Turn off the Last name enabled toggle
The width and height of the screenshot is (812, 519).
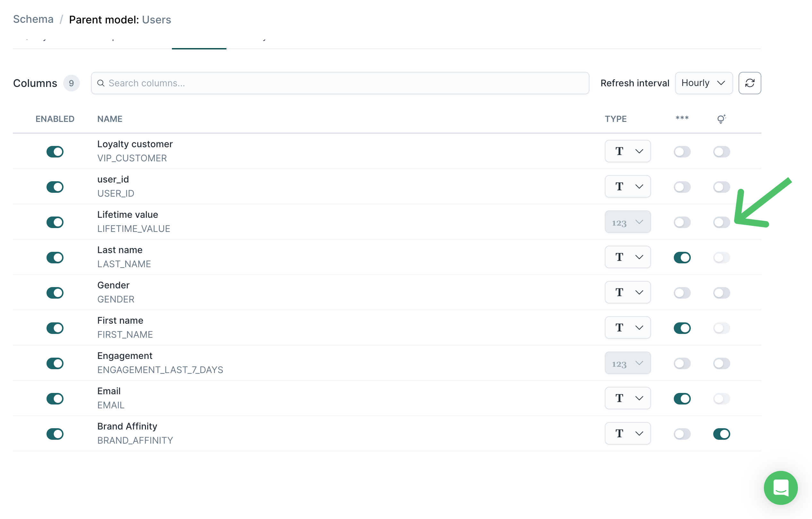click(55, 258)
